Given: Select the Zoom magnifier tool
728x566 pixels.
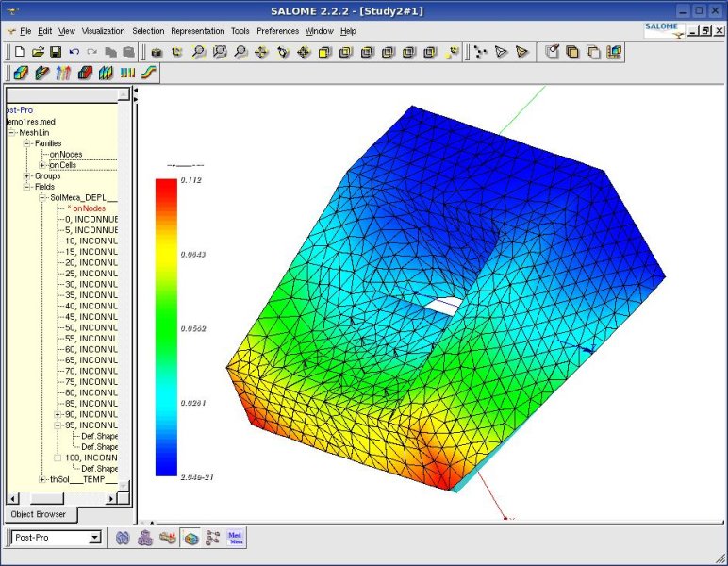Looking at the screenshot, I should (x=240, y=52).
